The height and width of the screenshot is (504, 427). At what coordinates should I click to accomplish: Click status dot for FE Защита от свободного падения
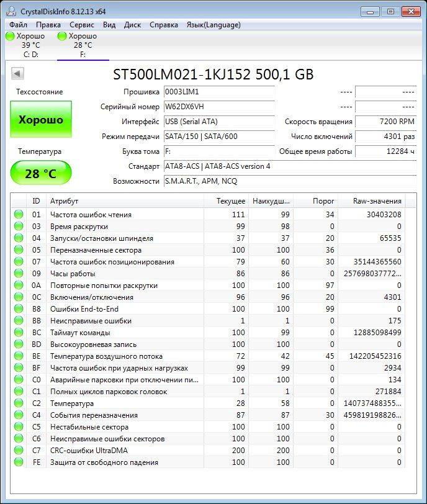point(19,462)
